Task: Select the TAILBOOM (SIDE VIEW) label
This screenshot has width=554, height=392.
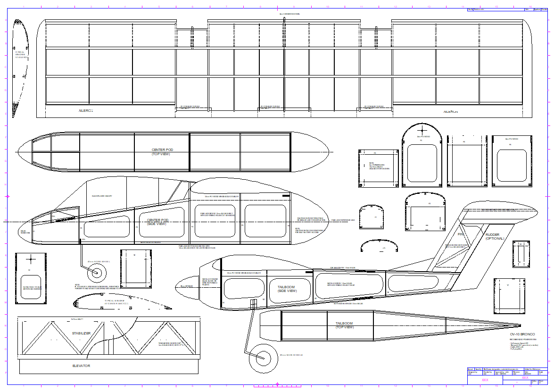Action: tap(287, 289)
